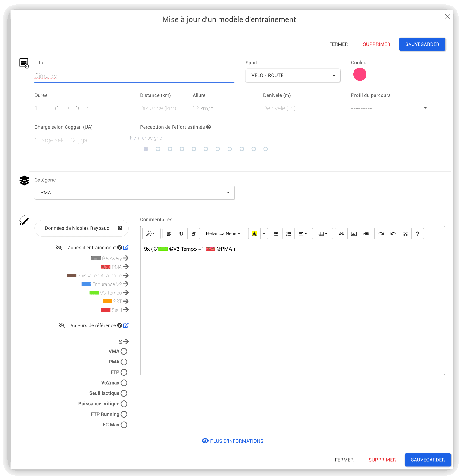Click the unordered bullet list icon
Viewport: 463px width, 476px height.
tap(276, 234)
